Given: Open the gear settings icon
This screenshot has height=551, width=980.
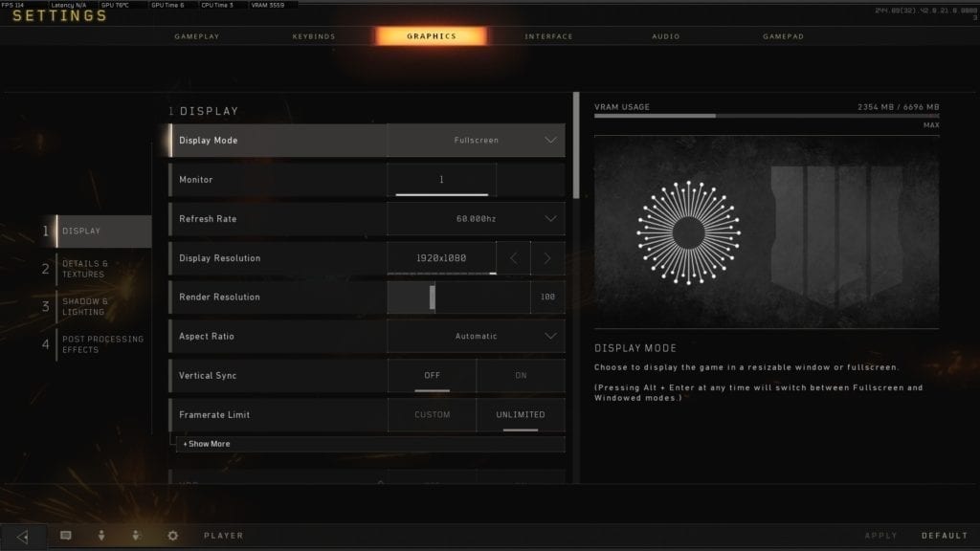Looking at the screenshot, I should (x=172, y=536).
